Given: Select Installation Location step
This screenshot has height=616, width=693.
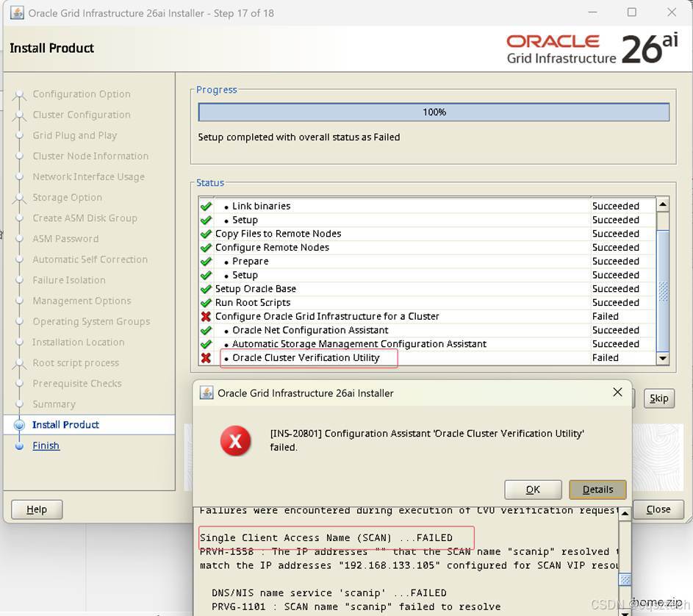Looking at the screenshot, I should (78, 342).
